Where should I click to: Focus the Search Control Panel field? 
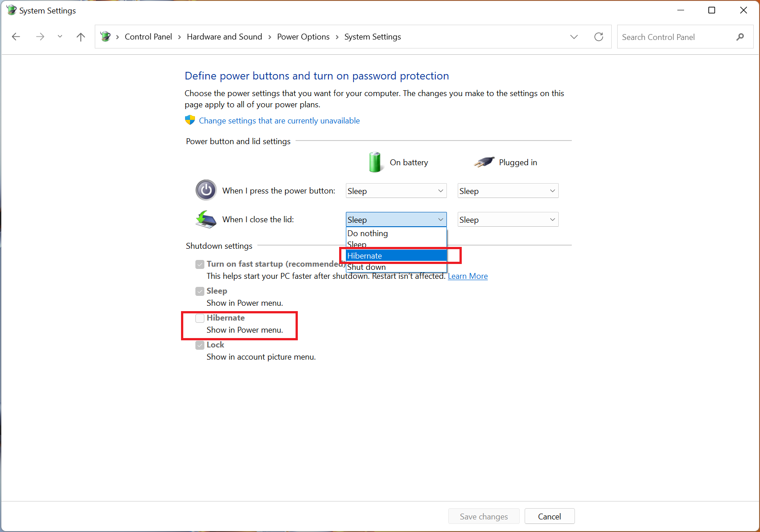(x=685, y=37)
